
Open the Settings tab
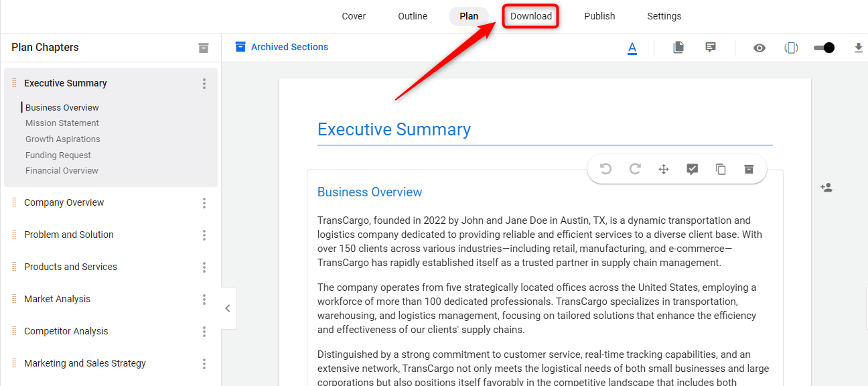click(664, 16)
